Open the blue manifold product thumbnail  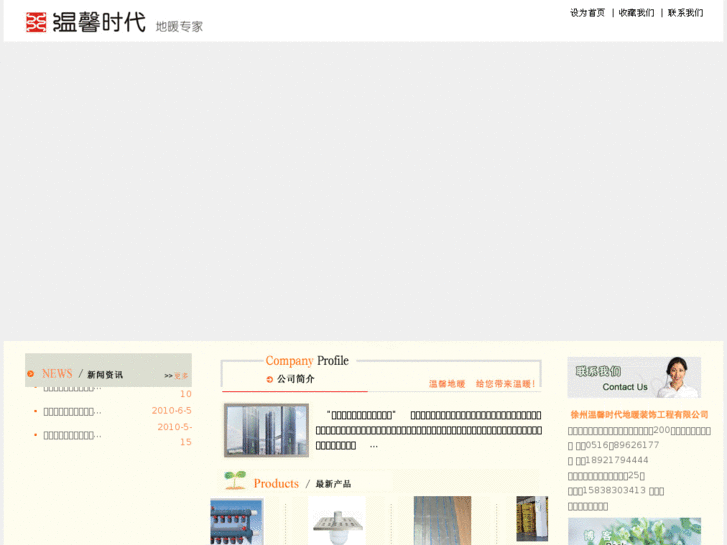(237, 522)
